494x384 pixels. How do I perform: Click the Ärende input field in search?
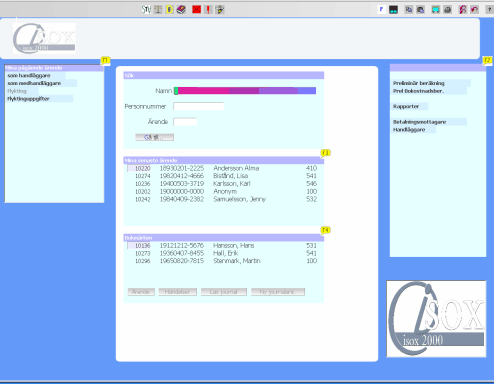[185, 122]
